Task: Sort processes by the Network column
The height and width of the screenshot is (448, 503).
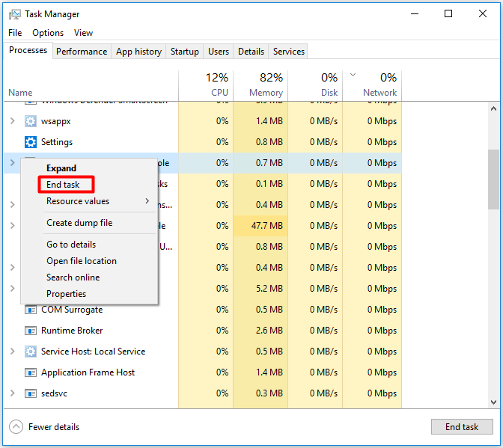Action: (x=372, y=86)
